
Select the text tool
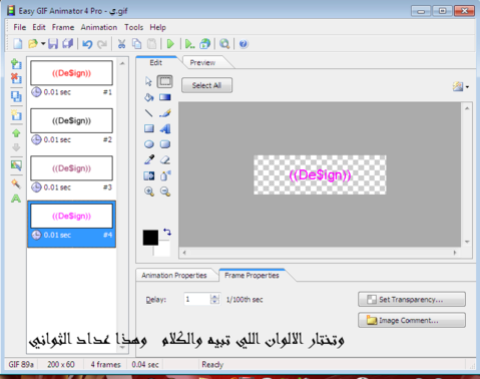[165, 129]
